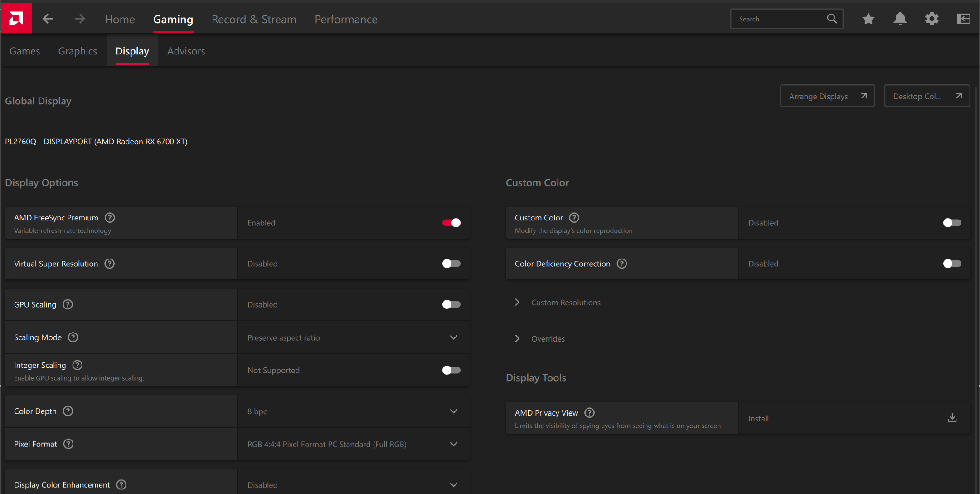This screenshot has height=494, width=980.
Task: Open favorites via the star icon
Action: coord(868,19)
